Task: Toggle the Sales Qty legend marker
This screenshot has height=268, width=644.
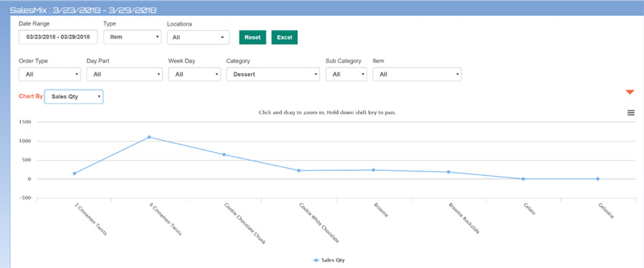Action: coord(316,261)
